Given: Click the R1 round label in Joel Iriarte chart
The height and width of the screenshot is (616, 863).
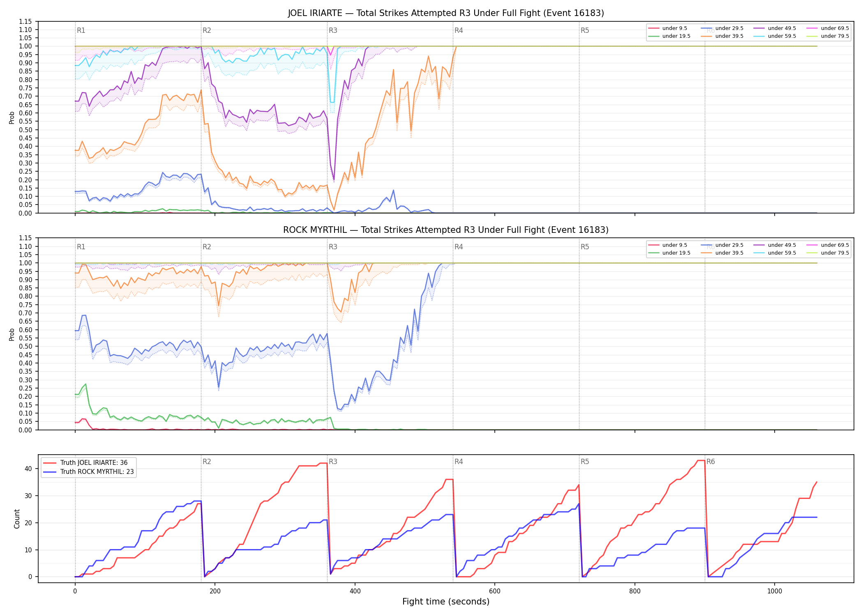Looking at the screenshot, I should 81,30.
